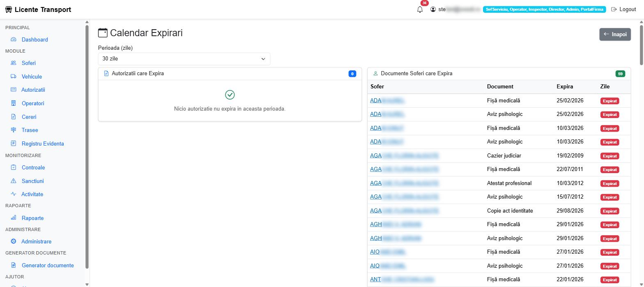Open the Perioada (zile) dropdown
Screen dimensions: 644x287
tap(184, 59)
